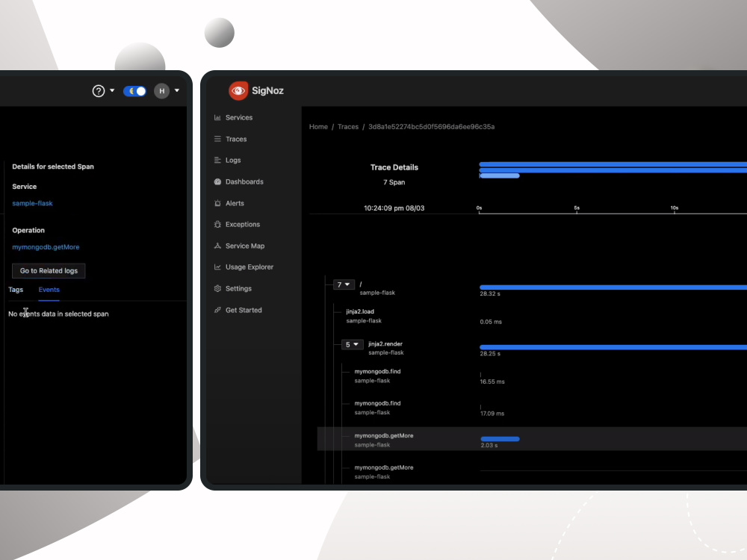Click the 'Details for selected Span' heading
Screen dimensions: 747x560
point(53,167)
